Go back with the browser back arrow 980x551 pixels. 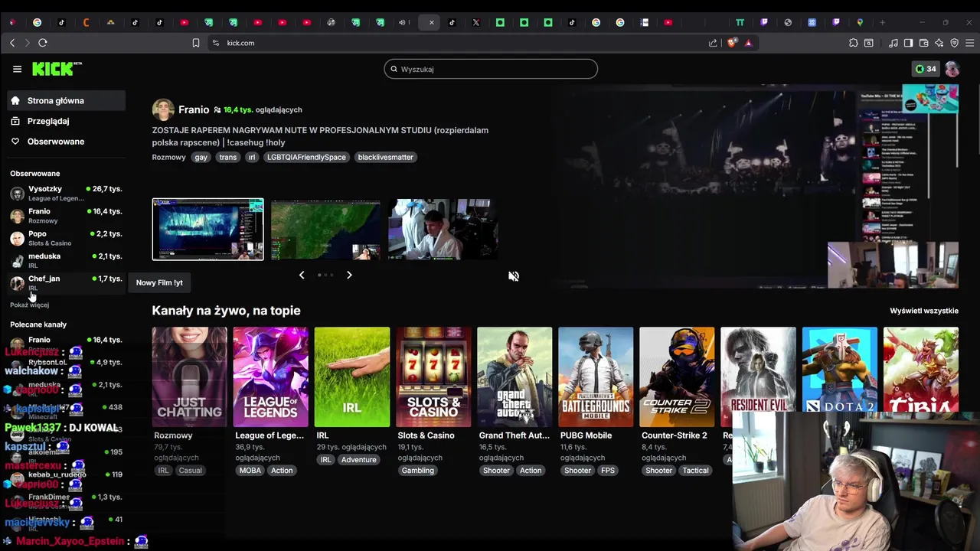pyautogui.click(x=12, y=43)
